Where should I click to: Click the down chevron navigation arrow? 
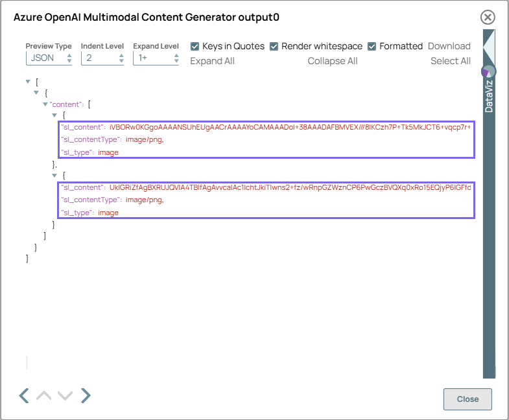tap(65, 395)
